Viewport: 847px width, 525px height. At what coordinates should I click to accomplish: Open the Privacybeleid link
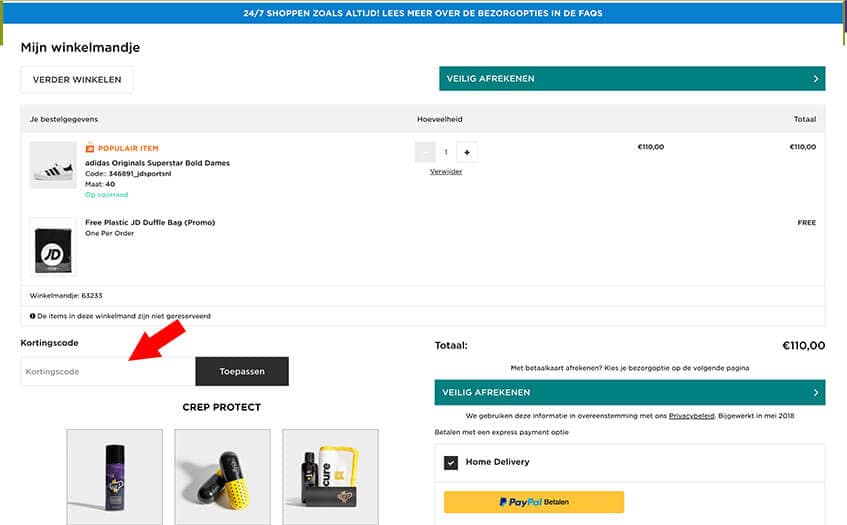pyautogui.click(x=691, y=416)
